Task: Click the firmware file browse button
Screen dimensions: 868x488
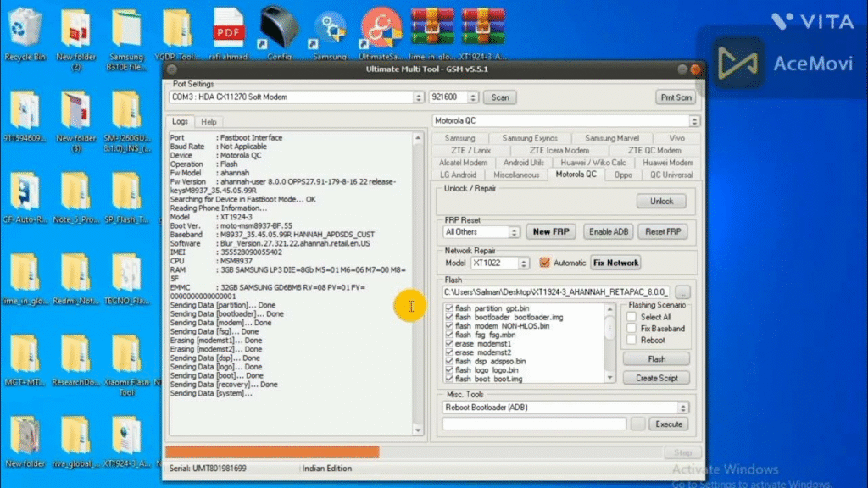Action: point(683,291)
